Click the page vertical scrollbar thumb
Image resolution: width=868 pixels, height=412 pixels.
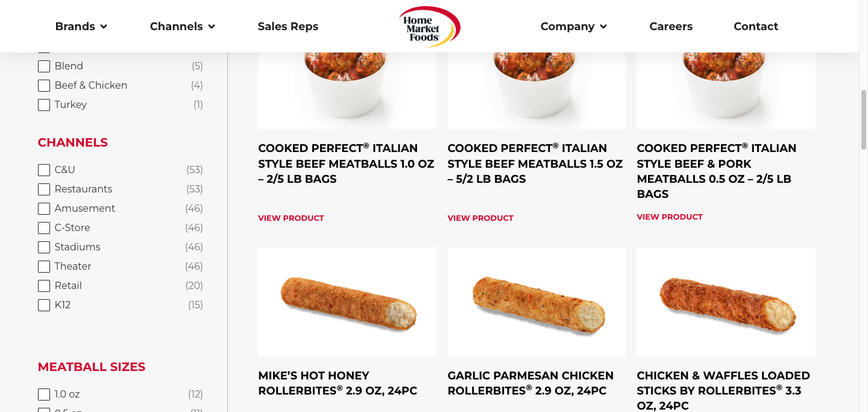pos(863,119)
